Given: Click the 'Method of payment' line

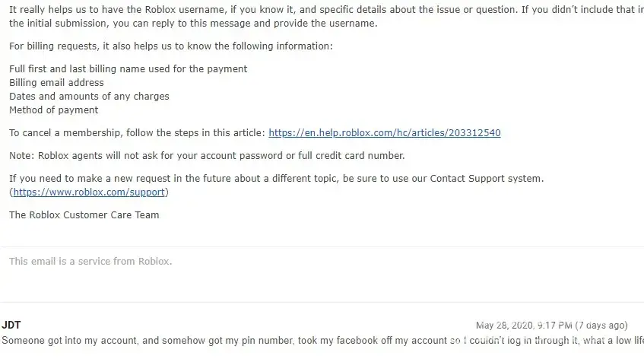Looking at the screenshot, I should [x=54, y=110].
